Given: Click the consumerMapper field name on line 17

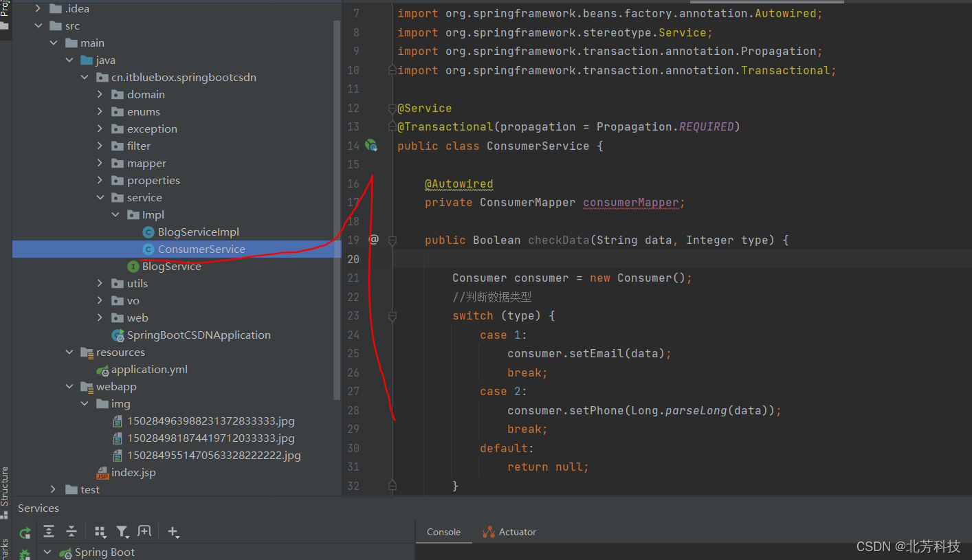Looking at the screenshot, I should pos(631,203).
